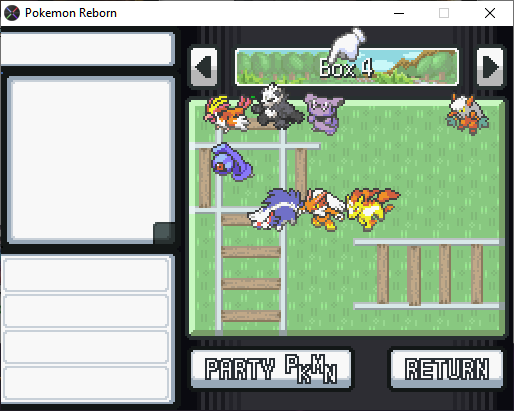Image resolution: width=514 pixels, height=411 pixels.
Task: Select the Pangoro panda Pokemon sprite
Action: coord(278,107)
